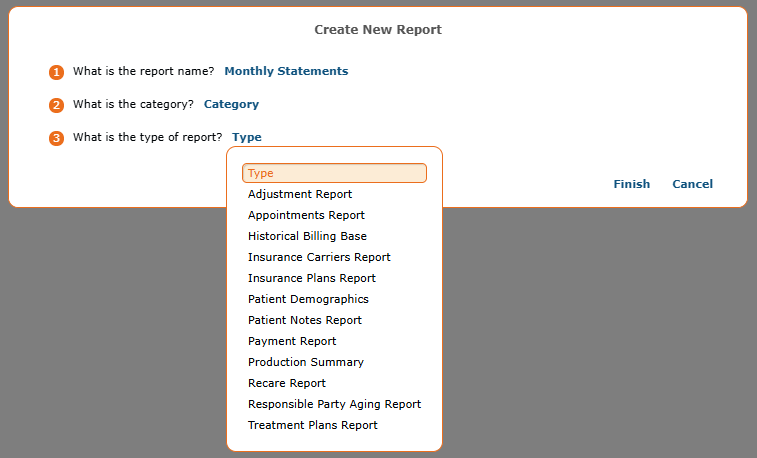Choose Appointments Report from the list

click(306, 215)
